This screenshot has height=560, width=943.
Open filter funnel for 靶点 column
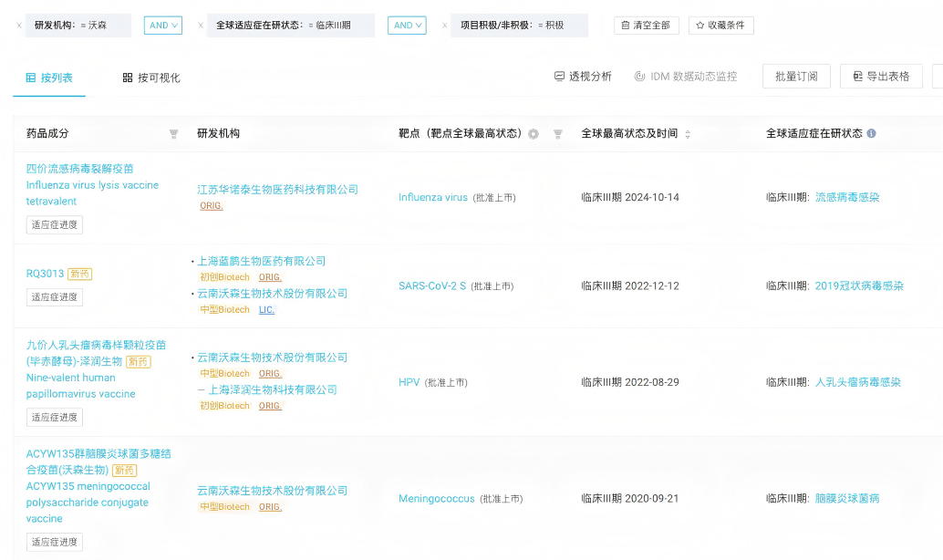(x=557, y=134)
